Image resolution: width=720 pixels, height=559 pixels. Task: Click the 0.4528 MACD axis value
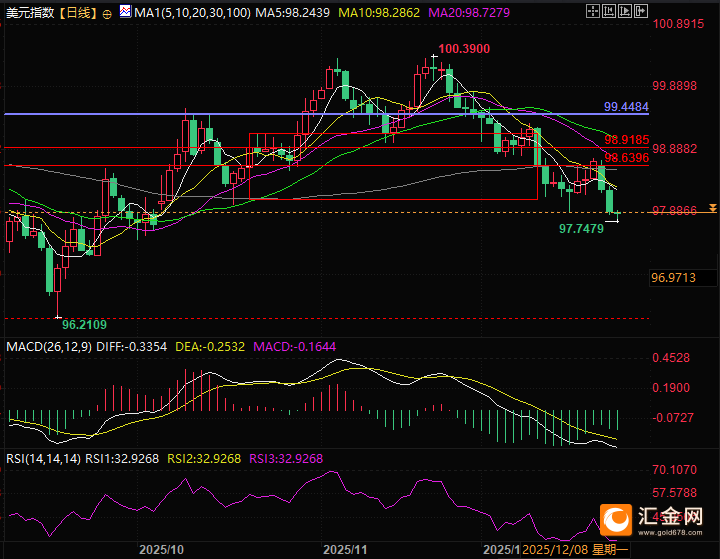(x=671, y=358)
